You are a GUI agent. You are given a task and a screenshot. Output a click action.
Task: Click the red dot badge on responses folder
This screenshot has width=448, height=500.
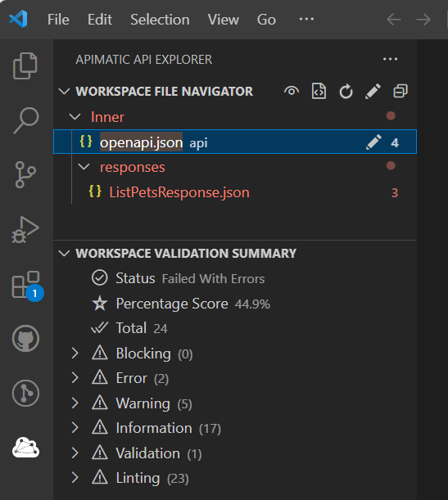pyautogui.click(x=391, y=166)
